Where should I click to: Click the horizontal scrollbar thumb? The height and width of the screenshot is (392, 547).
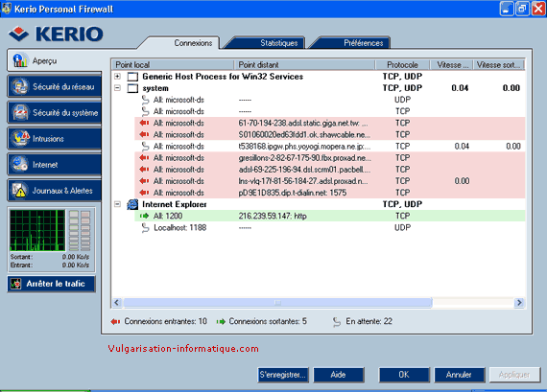(277, 302)
